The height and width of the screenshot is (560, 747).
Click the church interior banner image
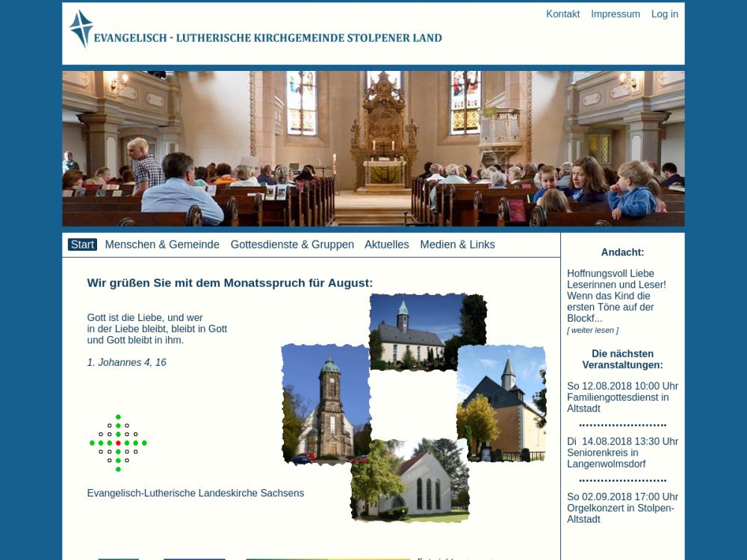[373, 149]
